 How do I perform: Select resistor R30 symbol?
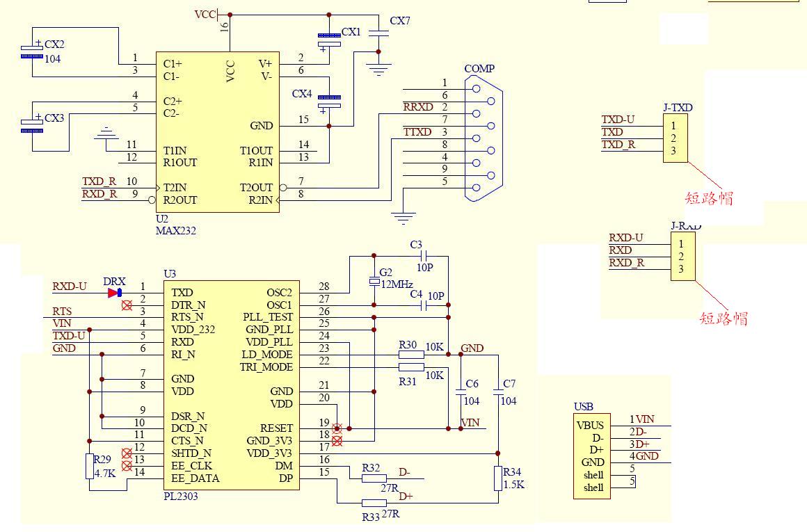[x=412, y=355]
